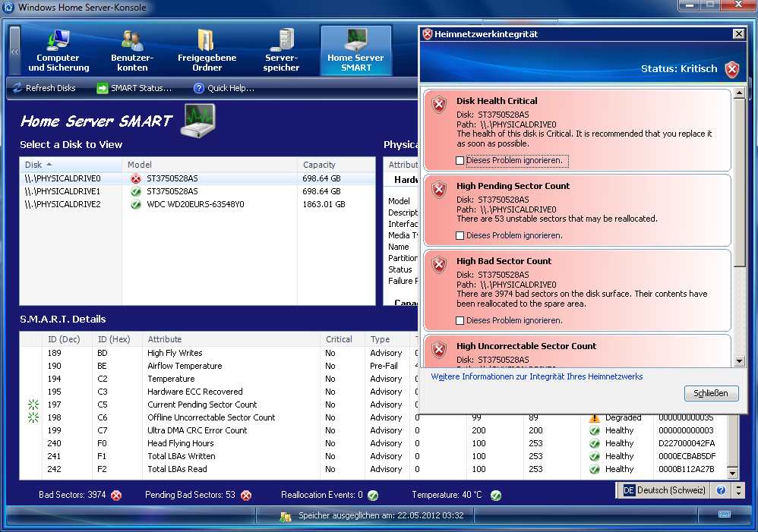The image size is (758, 532).
Task: Click the Refresh Disks toolbar button
Action: 44,88
